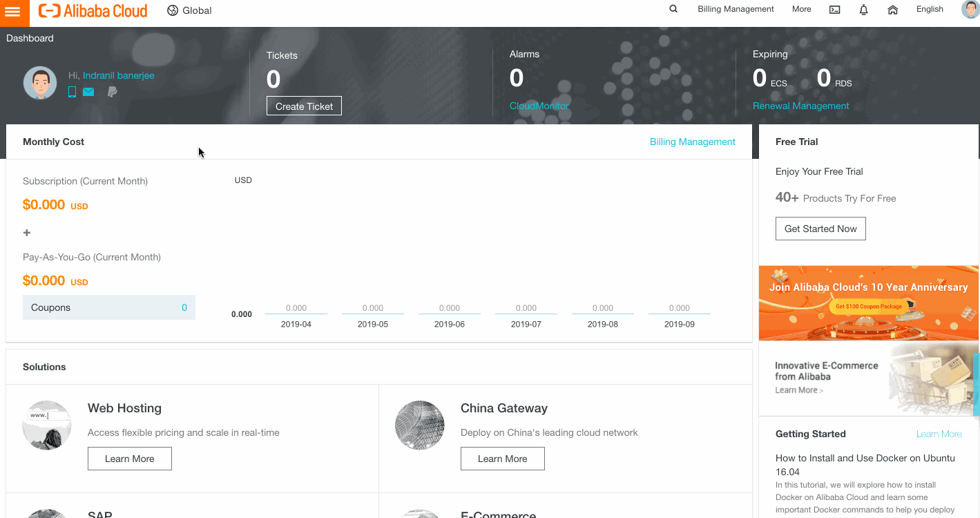
Task: Open search with the magnifier icon
Action: coord(673,9)
